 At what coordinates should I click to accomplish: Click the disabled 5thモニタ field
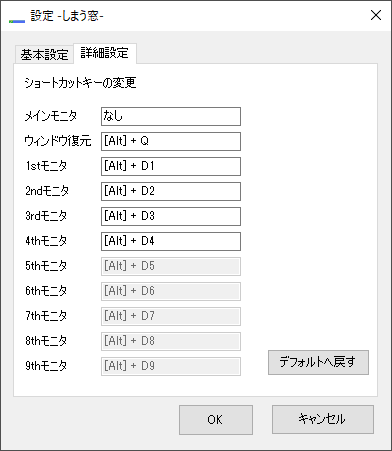[171, 266]
